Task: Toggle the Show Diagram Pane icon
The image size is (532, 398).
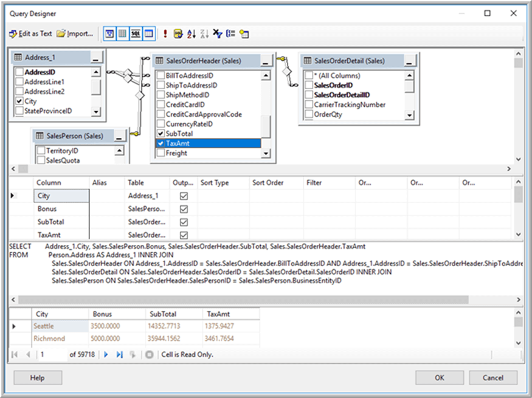Action: [x=109, y=33]
